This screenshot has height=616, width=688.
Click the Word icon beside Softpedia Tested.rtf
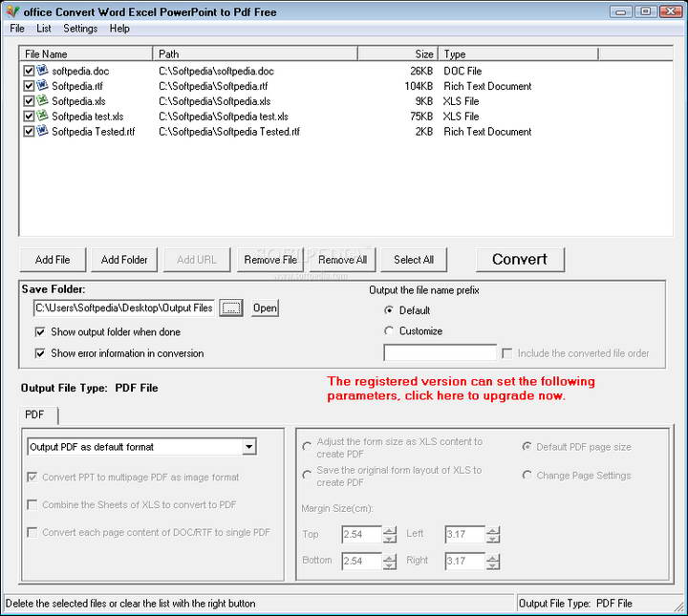(x=42, y=131)
